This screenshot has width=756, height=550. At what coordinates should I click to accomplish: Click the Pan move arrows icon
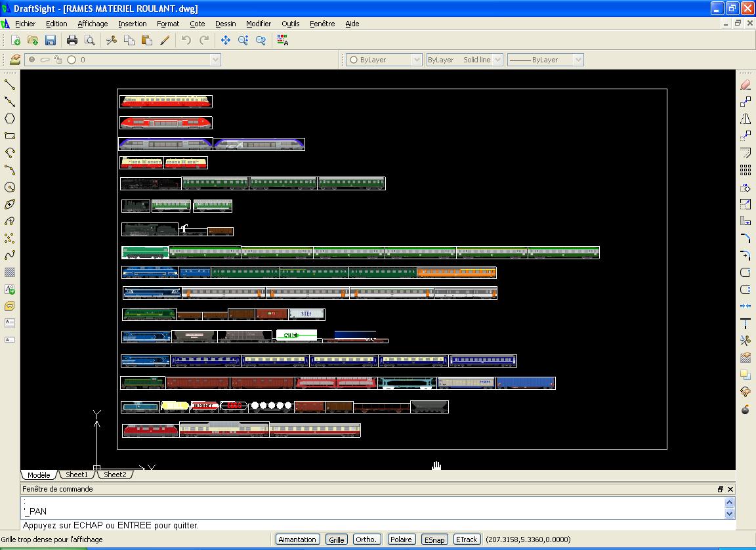click(226, 41)
